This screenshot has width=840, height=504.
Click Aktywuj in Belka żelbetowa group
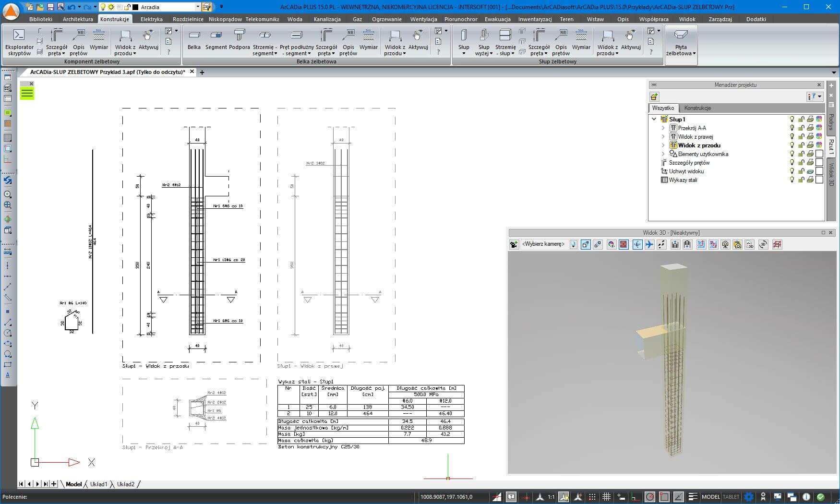(x=418, y=40)
